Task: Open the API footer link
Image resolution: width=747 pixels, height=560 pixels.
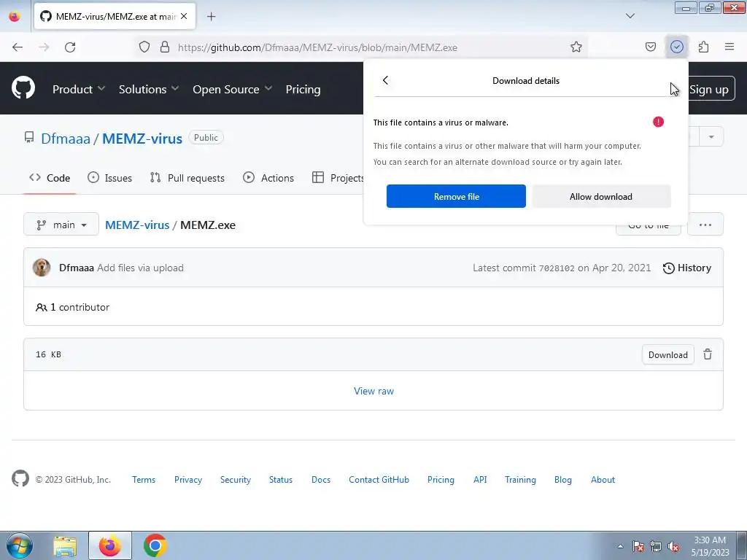Action: click(x=480, y=480)
